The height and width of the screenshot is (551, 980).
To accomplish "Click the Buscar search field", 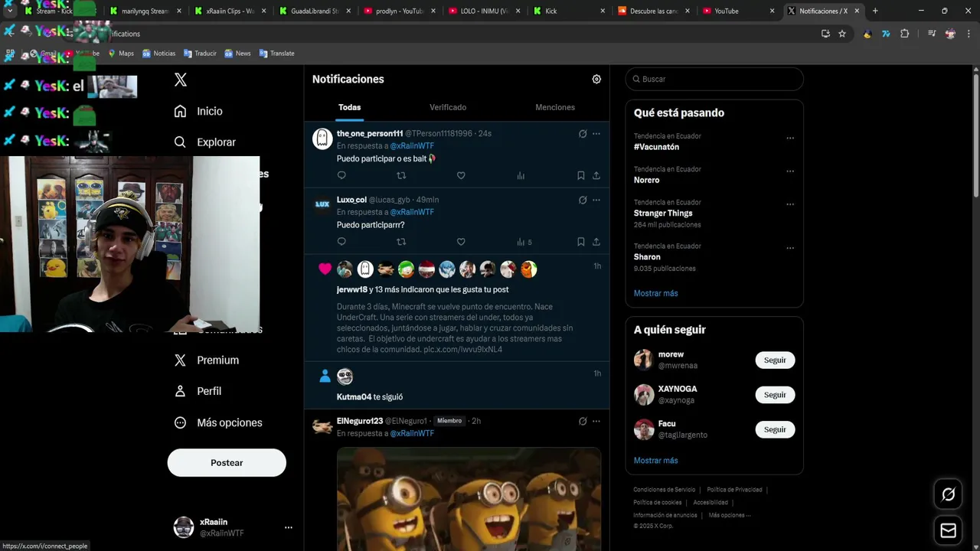I will tap(714, 79).
